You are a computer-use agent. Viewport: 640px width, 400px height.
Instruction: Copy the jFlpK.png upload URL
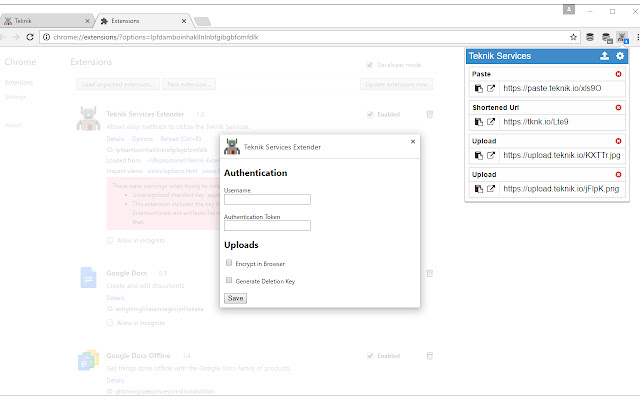click(x=479, y=189)
